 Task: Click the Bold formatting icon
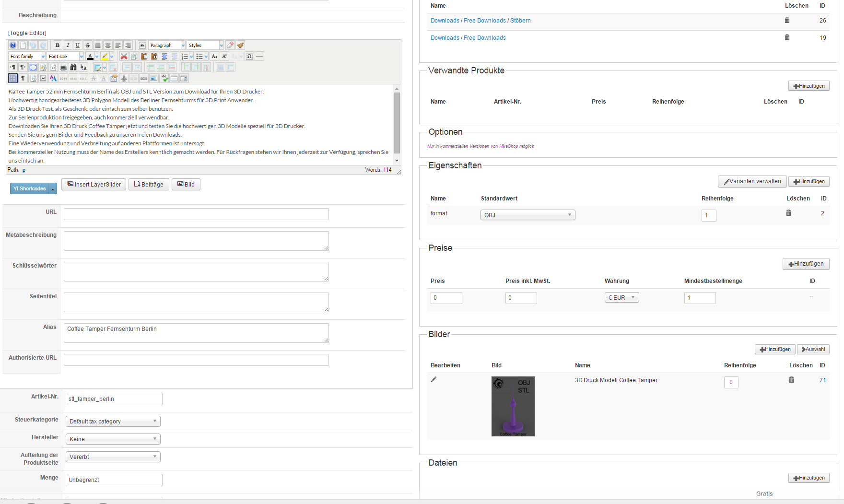[x=58, y=45]
